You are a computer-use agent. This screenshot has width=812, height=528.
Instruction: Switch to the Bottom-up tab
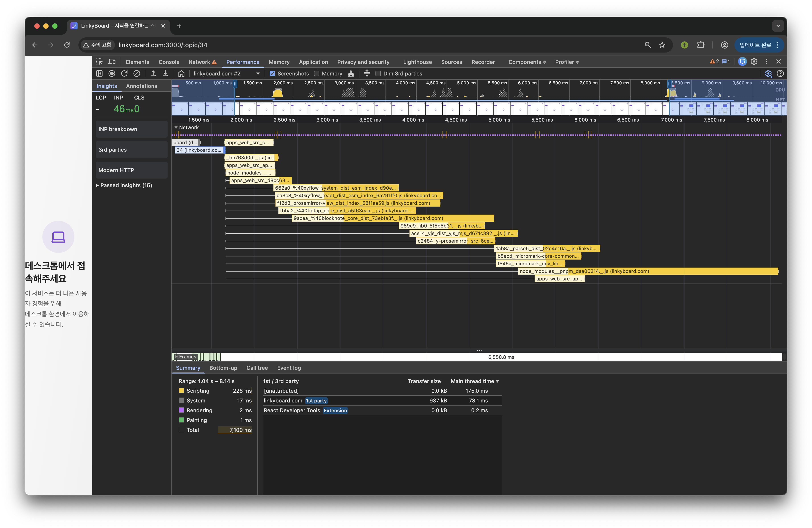223,368
